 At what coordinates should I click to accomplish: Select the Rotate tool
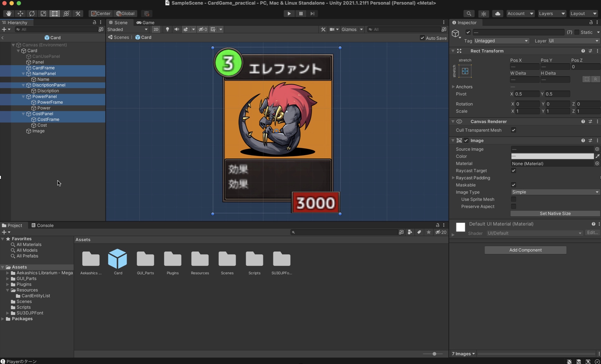pos(32,13)
